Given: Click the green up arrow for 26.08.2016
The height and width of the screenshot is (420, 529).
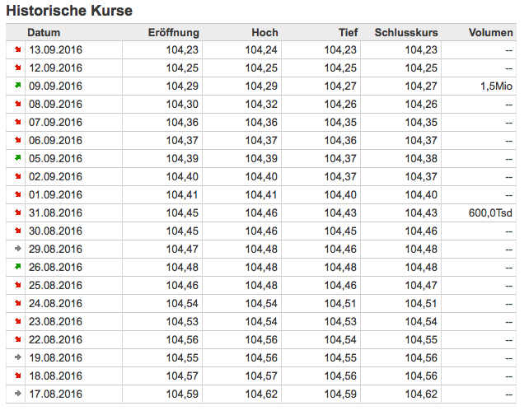Looking at the screenshot, I should click(16, 267).
